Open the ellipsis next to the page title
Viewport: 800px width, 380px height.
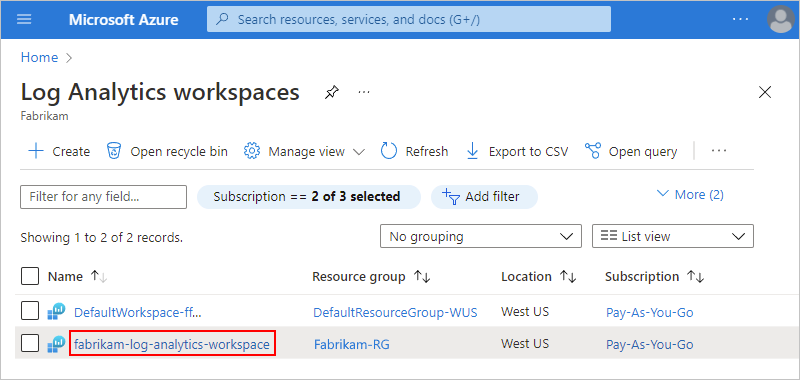click(364, 92)
